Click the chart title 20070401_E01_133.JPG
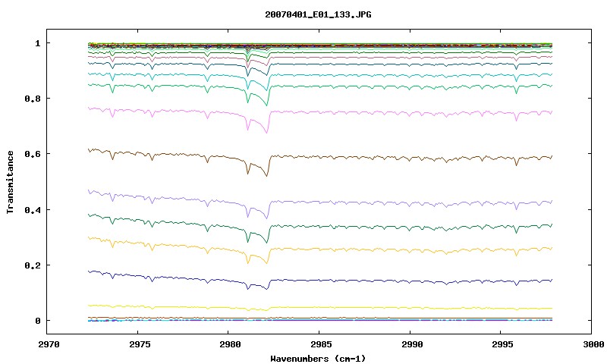This screenshot has width=607, height=364. (318, 14)
